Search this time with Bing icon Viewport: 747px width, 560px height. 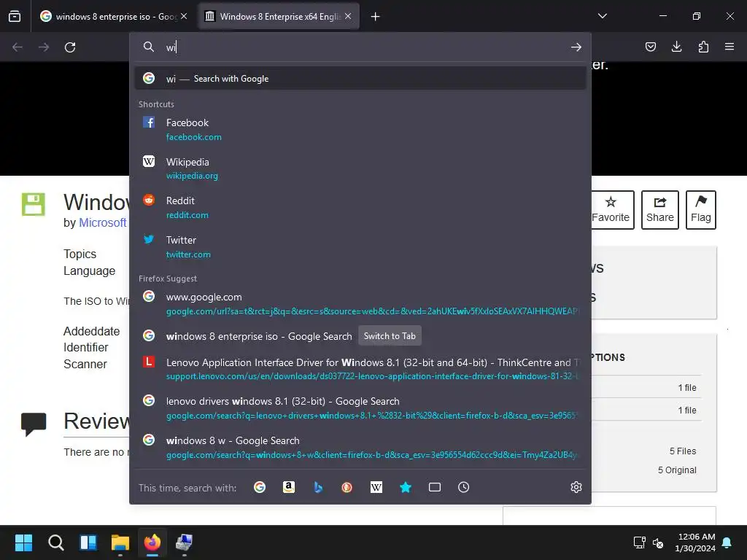point(318,487)
